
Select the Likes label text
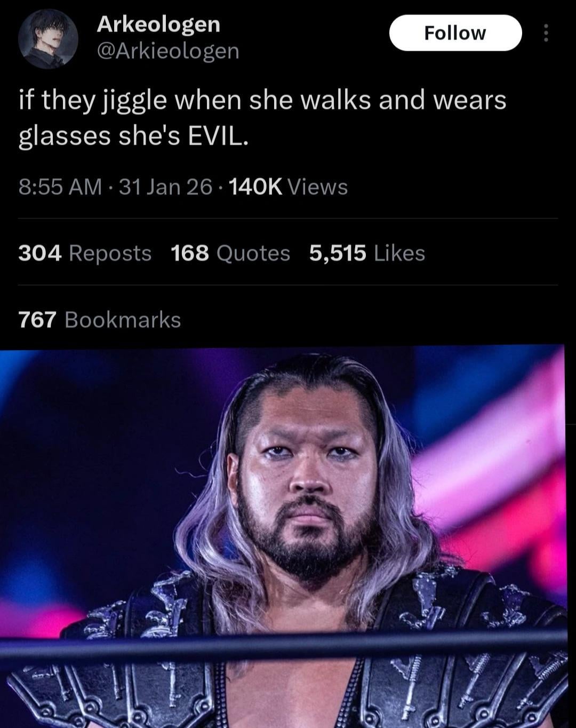point(400,253)
